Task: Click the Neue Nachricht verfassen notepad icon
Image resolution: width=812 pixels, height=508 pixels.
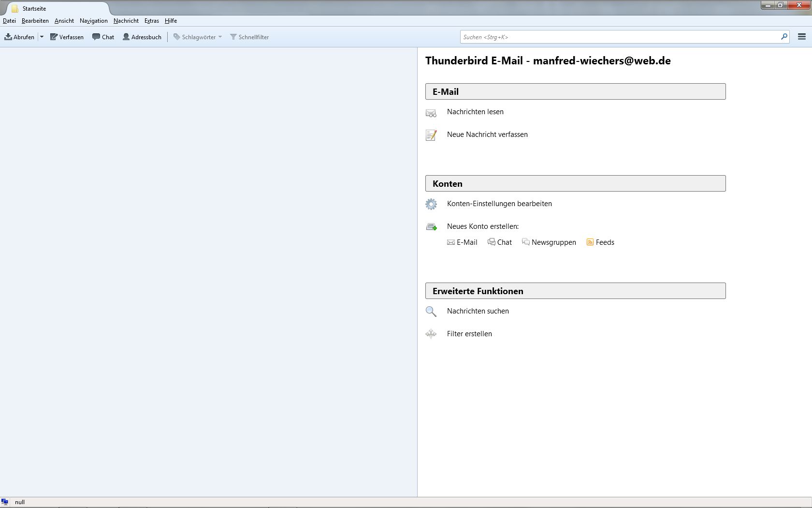Action: click(431, 135)
